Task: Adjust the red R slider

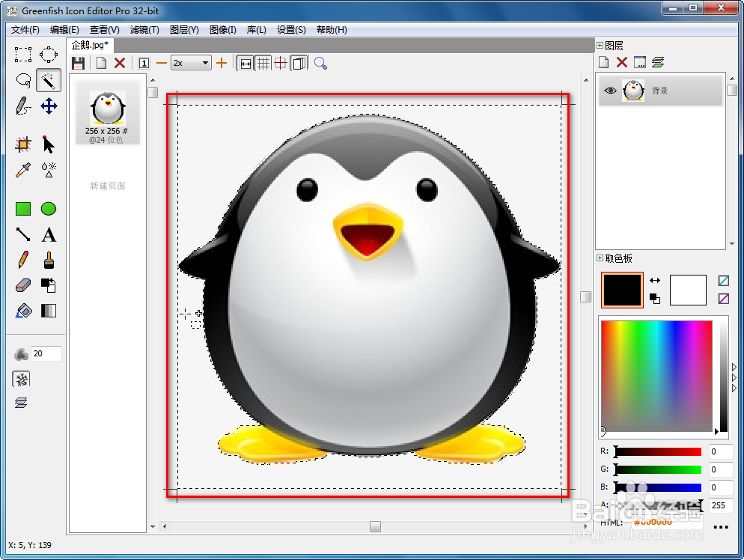Action: (658, 451)
